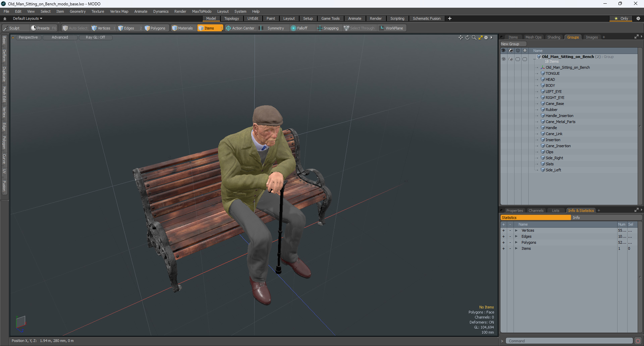This screenshot has width=644, height=346.
Task: Open the File menu
Action: click(6, 11)
